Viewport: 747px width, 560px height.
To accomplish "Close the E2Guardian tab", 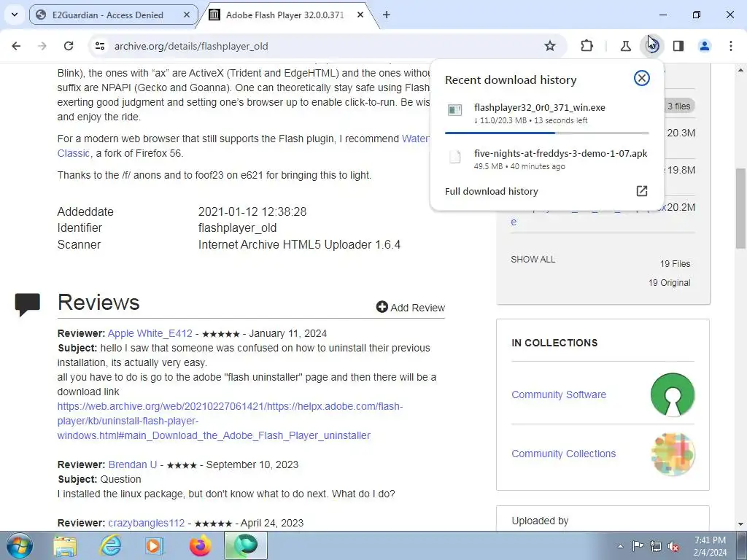I will click(x=187, y=15).
